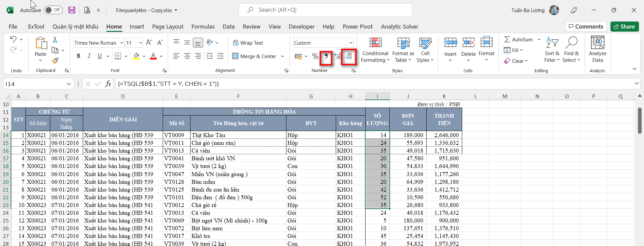
Task: Open Format as Table gallery
Action: pos(403,50)
